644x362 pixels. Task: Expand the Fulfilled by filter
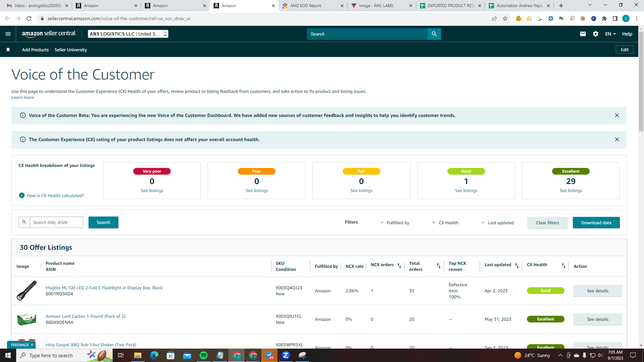click(395, 223)
